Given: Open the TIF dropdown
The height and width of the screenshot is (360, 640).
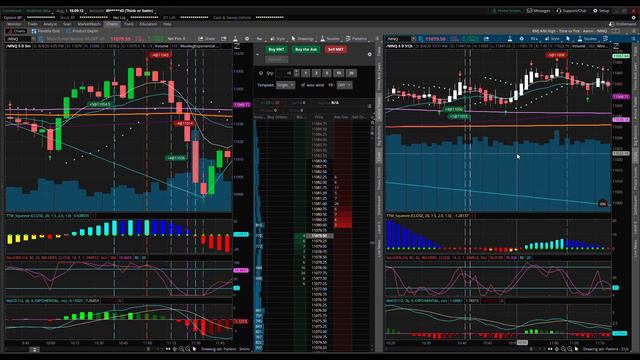Looking at the screenshot, I should [344, 85].
